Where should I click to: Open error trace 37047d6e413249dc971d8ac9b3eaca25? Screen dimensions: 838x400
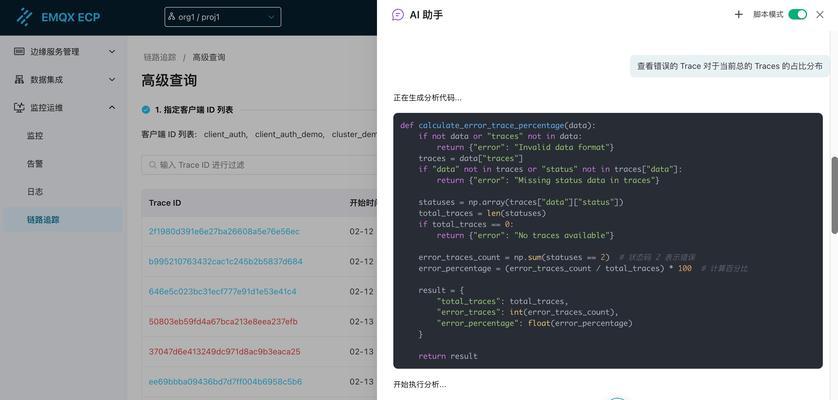(x=224, y=351)
